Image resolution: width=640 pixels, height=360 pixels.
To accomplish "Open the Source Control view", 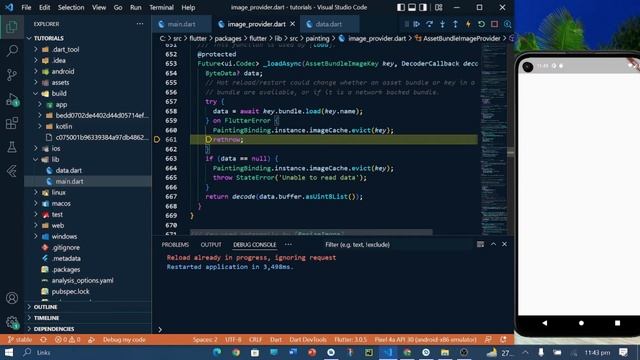I will click(12, 75).
